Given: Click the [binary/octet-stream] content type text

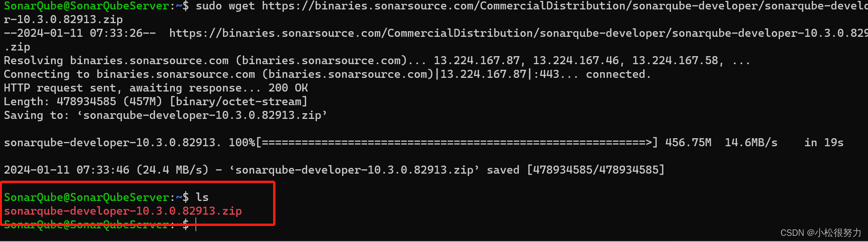Looking at the screenshot, I should (x=239, y=102).
